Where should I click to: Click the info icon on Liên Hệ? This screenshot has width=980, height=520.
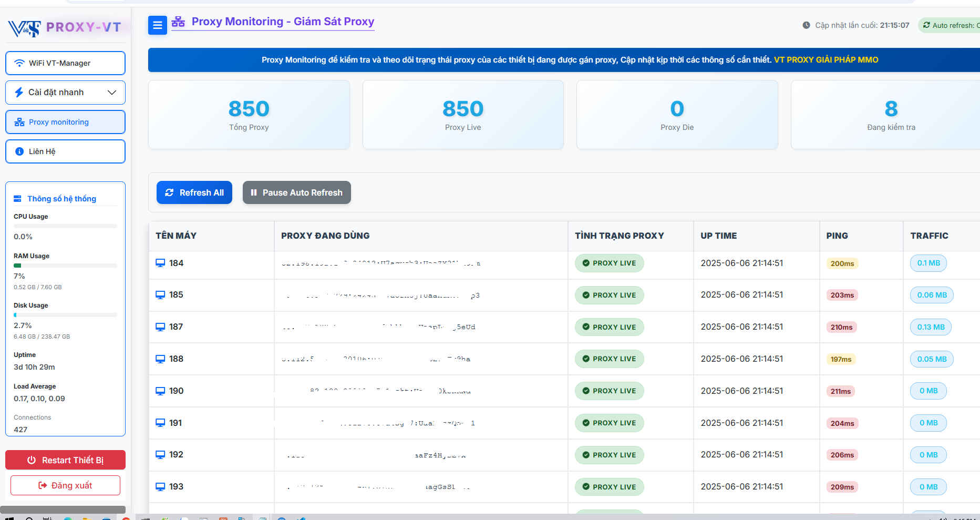(19, 151)
